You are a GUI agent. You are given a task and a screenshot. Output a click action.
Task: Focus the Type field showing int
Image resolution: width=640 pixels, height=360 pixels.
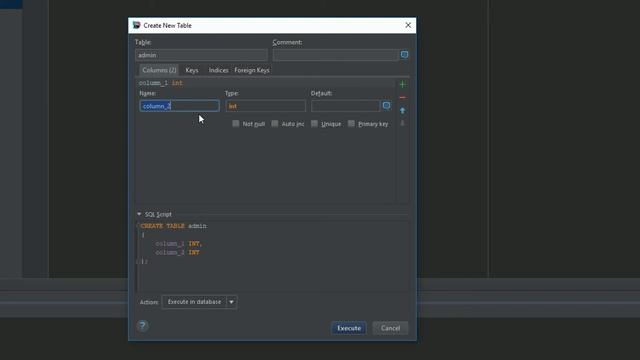point(266,106)
